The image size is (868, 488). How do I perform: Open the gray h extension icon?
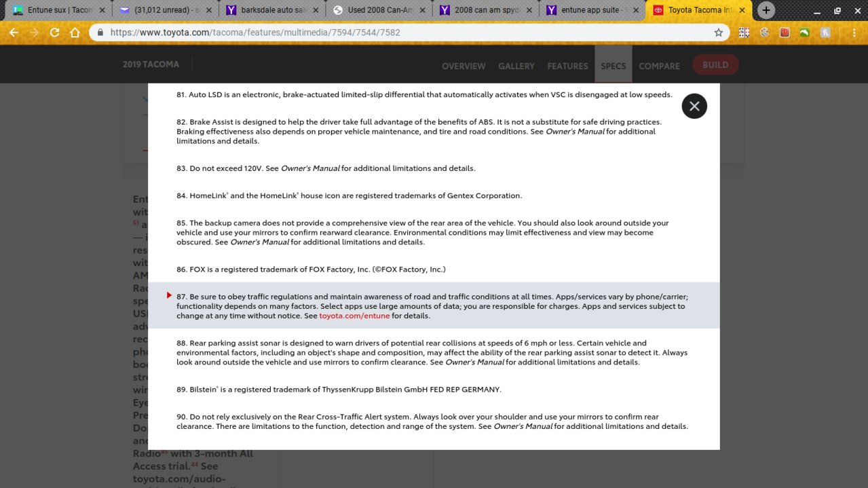pyautogui.click(x=825, y=32)
